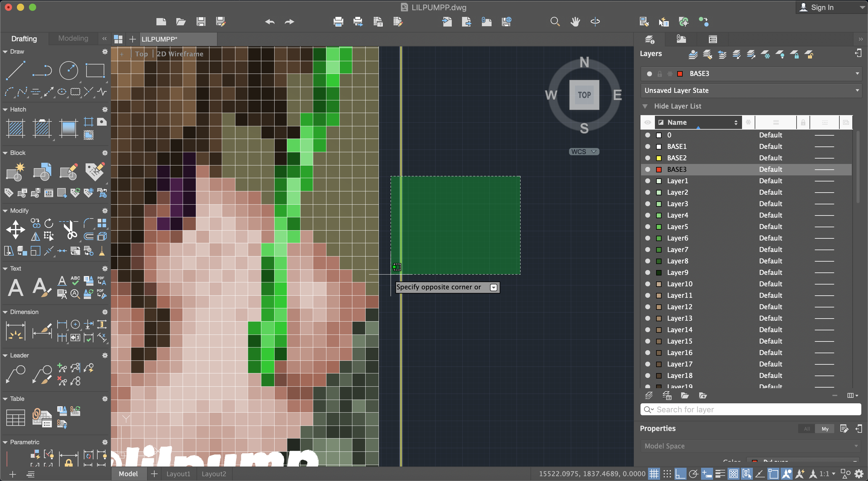Viewport: 868px width, 481px height.
Task: Choose the Hatch tool
Action: (15, 128)
